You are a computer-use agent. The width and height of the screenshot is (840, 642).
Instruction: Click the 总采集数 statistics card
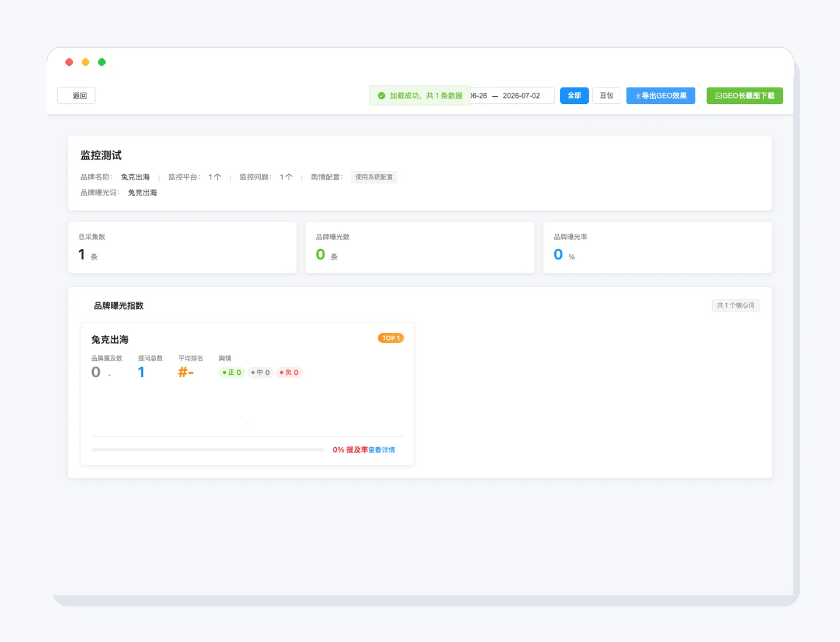pyautogui.click(x=182, y=247)
